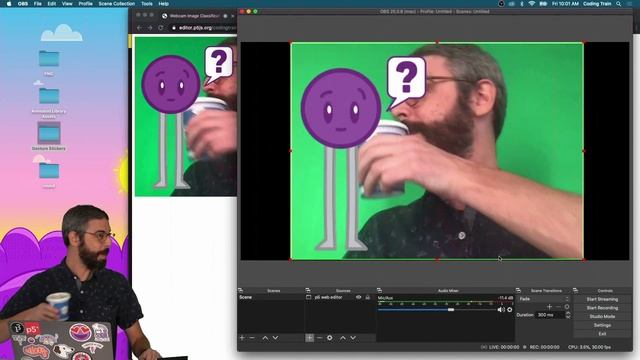Add a transition with the Scene Transitions plus icon
Screen dimensions: 640x360
(549, 307)
